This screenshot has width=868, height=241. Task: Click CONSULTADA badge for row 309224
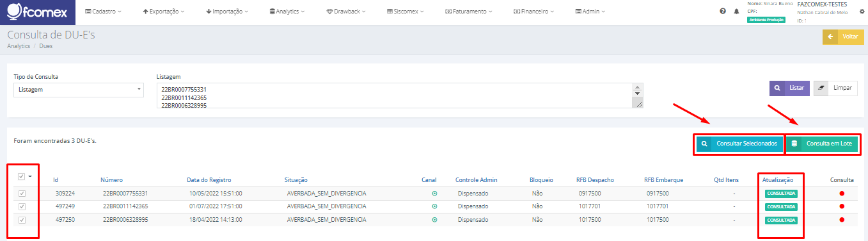(780, 194)
